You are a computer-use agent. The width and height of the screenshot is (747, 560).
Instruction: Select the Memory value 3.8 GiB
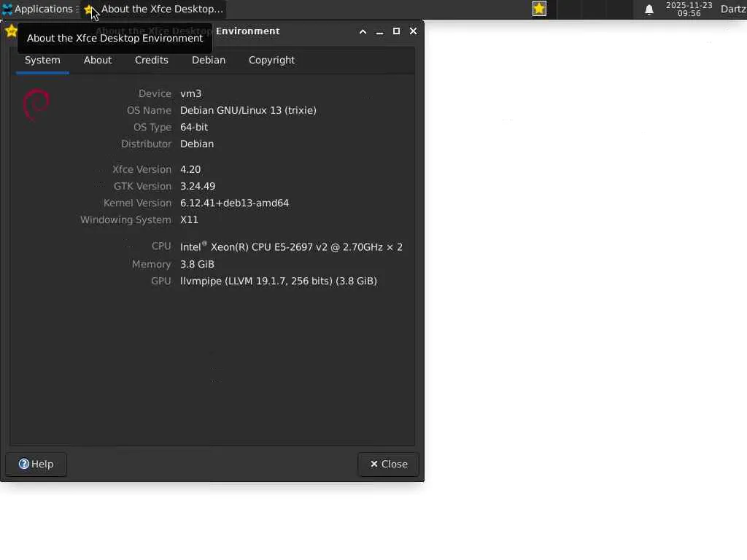pyautogui.click(x=197, y=264)
